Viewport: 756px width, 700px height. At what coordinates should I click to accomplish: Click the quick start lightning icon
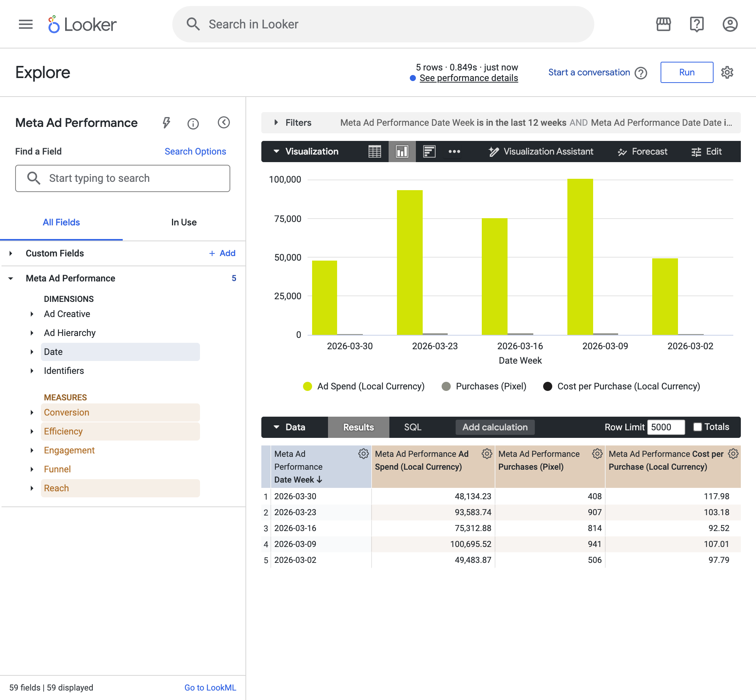[x=166, y=123]
